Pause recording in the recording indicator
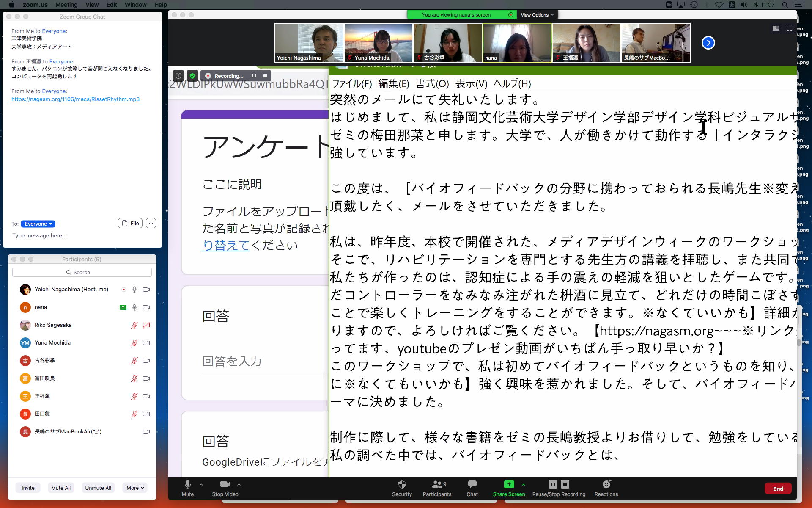This screenshot has height=508, width=812. (254, 76)
